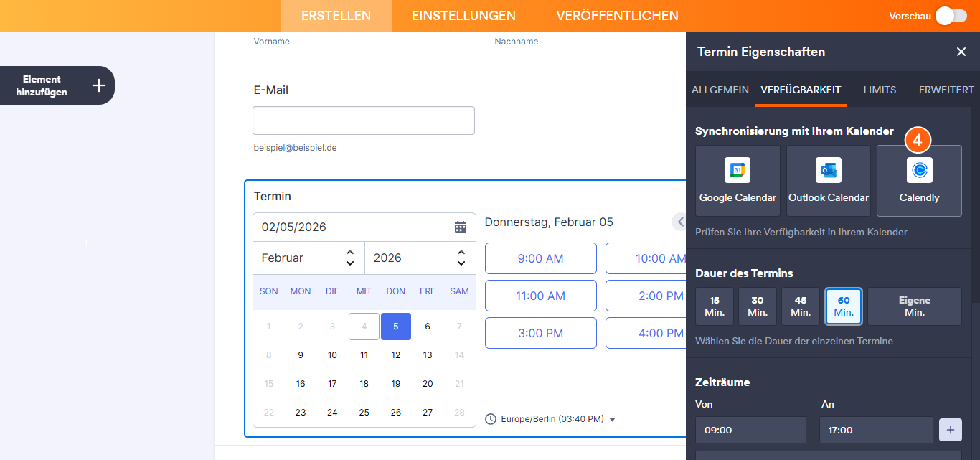
Task: Select Outlook Calendar sync option
Action: tap(828, 180)
